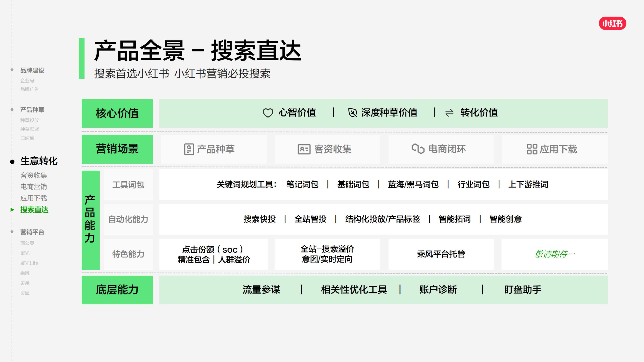Go to 乘风 in sidebar

coord(25,273)
